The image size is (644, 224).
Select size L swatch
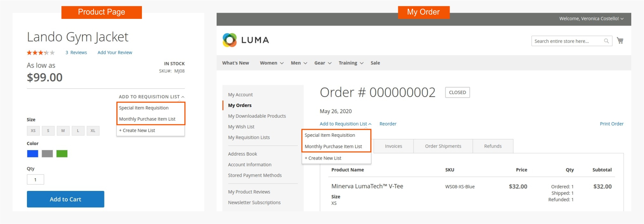coord(78,131)
